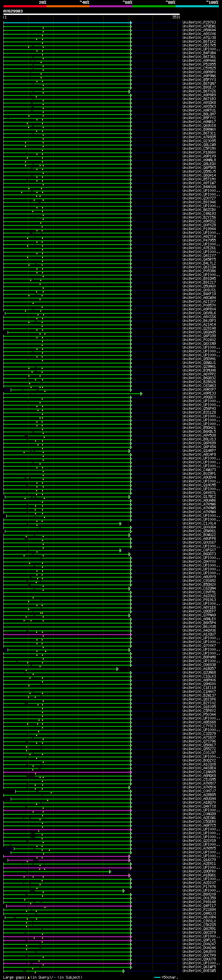Click hit label UniRef100_B4N0U4
Image resolution: width=222 pixels, height=980 pixels.
(199, 187)
